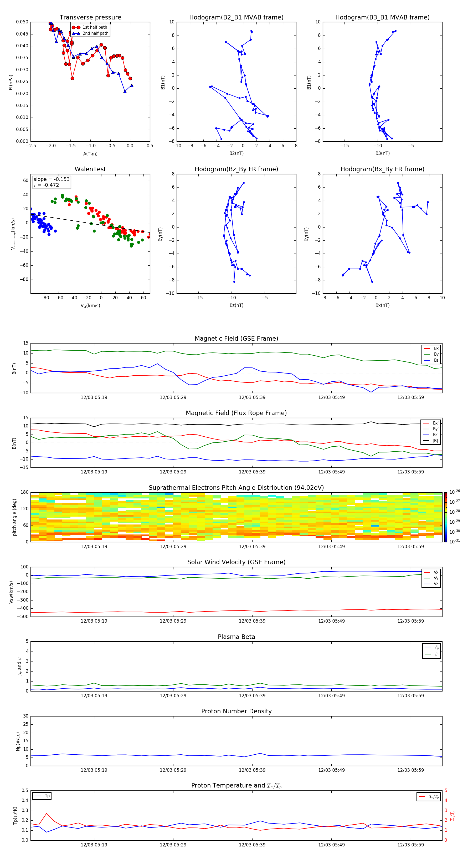Click the 'B2(nT)' x-axis label
Image resolution: width=473 pixels, height=868 pixels.
coord(236,153)
